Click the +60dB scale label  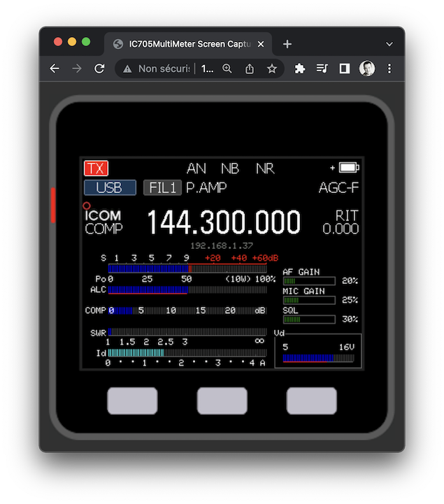point(265,258)
